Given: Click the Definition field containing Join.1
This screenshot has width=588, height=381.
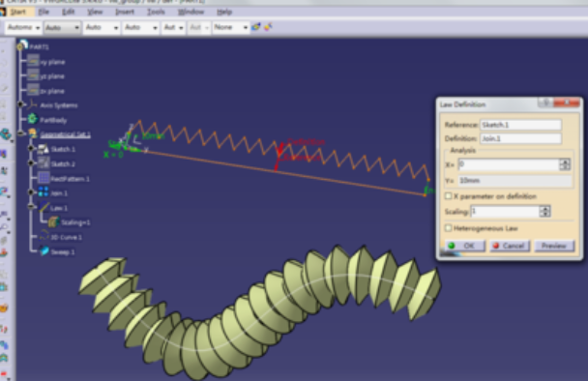Looking at the screenshot, I should (x=521, y=138).
